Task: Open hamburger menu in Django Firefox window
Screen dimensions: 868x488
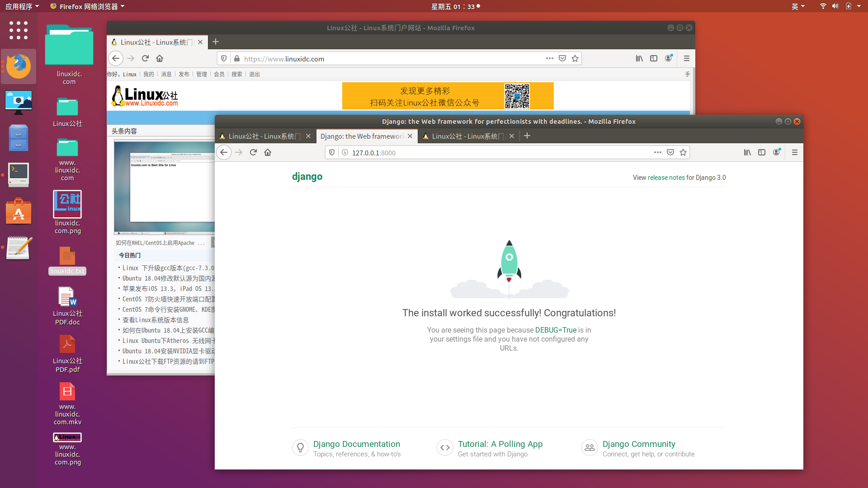Action: click(x=795, y=153)
